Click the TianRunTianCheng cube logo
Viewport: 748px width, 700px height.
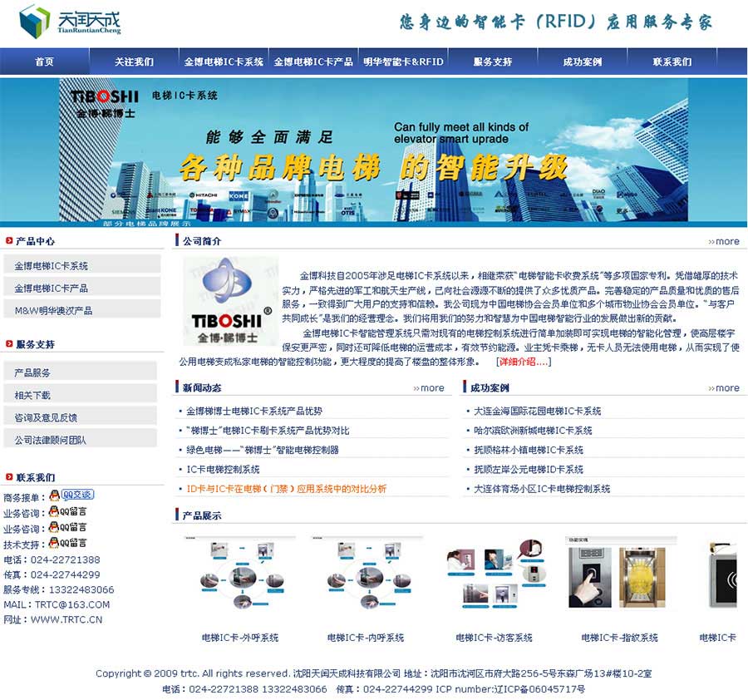[x=34, y=21]
